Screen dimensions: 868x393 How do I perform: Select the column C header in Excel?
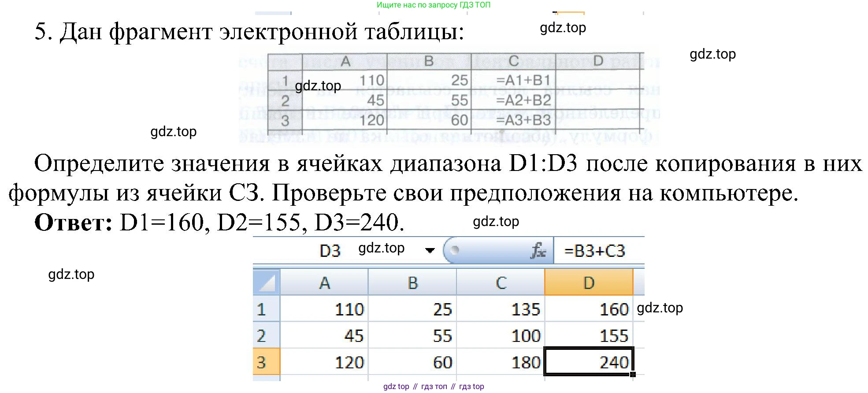501,282
